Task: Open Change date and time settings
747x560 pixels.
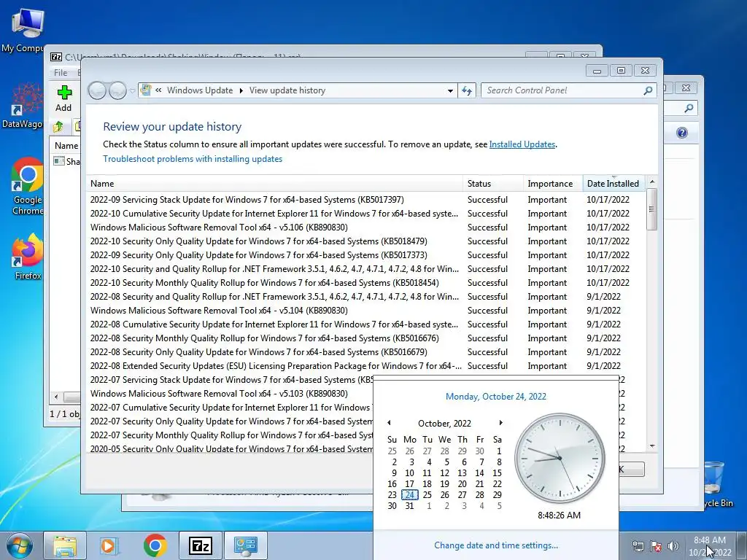Action: [496, 545]
